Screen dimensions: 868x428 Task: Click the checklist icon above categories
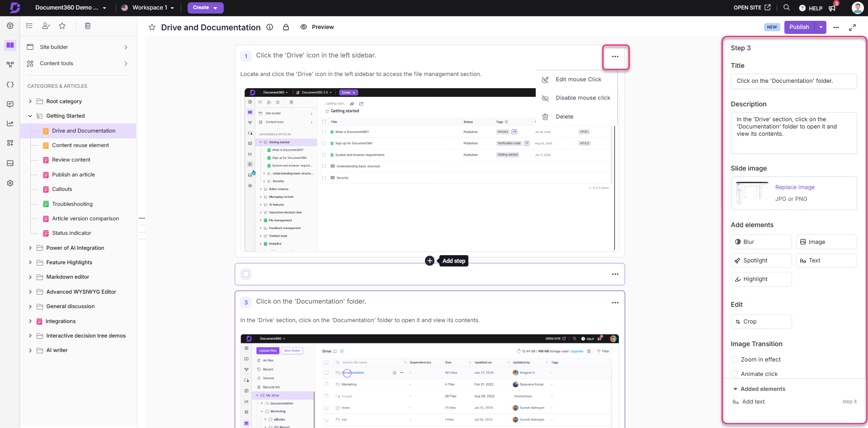[x=29, y=26]
